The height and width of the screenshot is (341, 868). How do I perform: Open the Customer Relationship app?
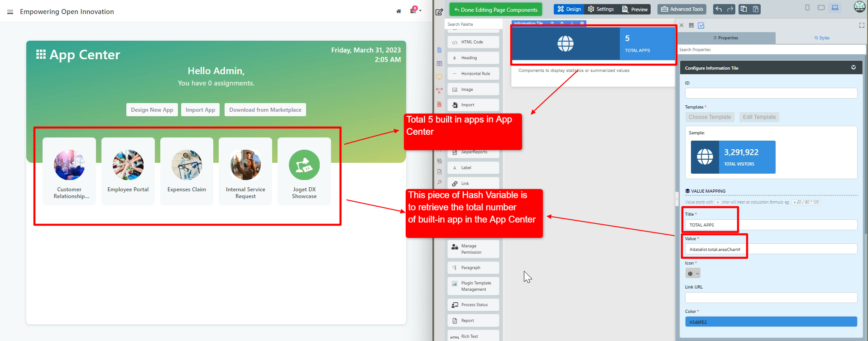click(69, 171)
